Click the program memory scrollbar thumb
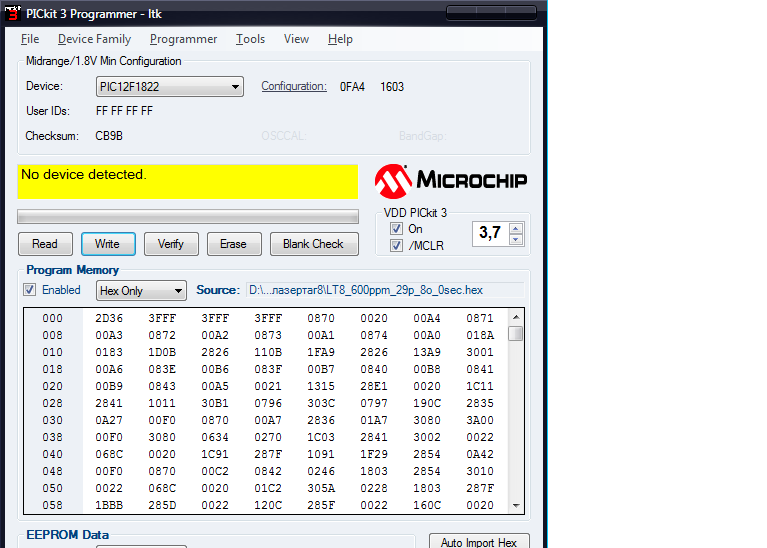The image size is (767, 548). click(516, 333)
